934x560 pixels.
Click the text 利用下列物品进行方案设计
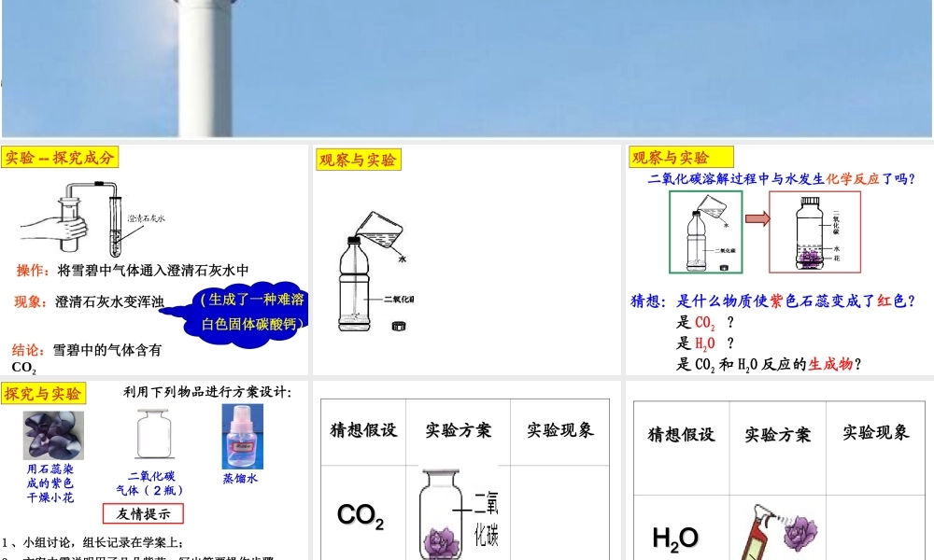[x=207, y=392]
